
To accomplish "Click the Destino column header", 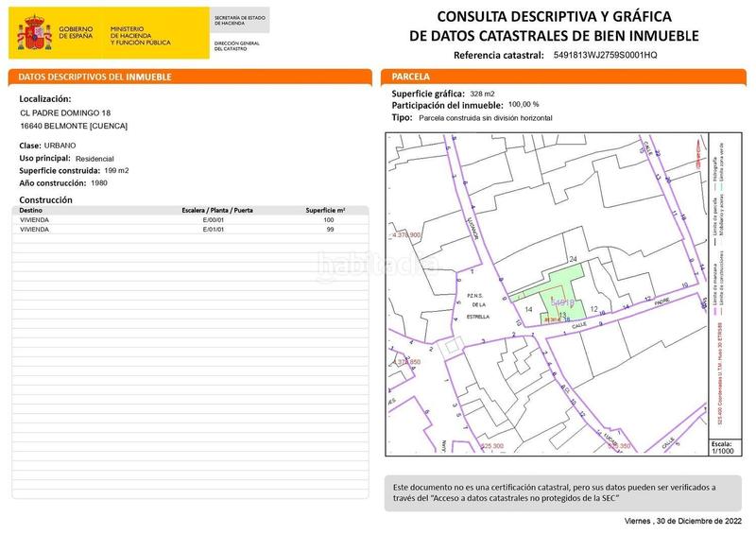I will [33, 210].
